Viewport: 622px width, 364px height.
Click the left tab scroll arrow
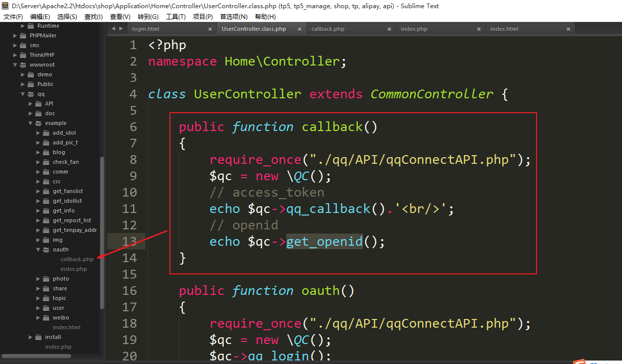click(114, 29)
